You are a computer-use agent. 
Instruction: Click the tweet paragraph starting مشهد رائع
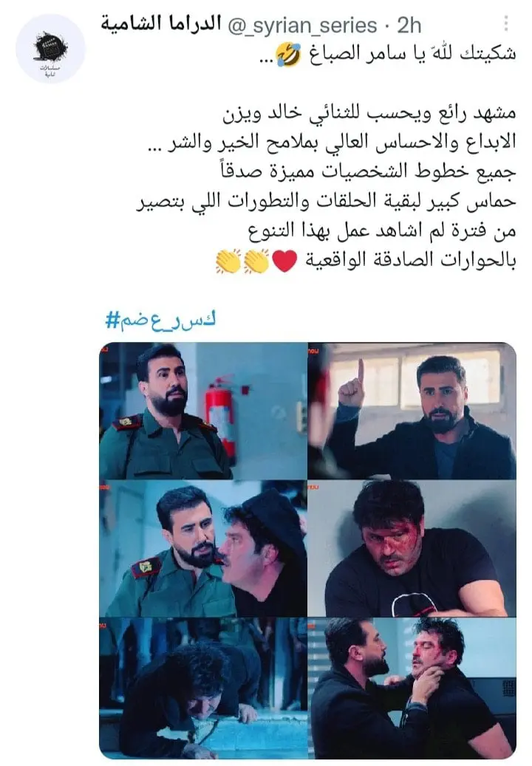pyautogui.click(x=326, y=186)
